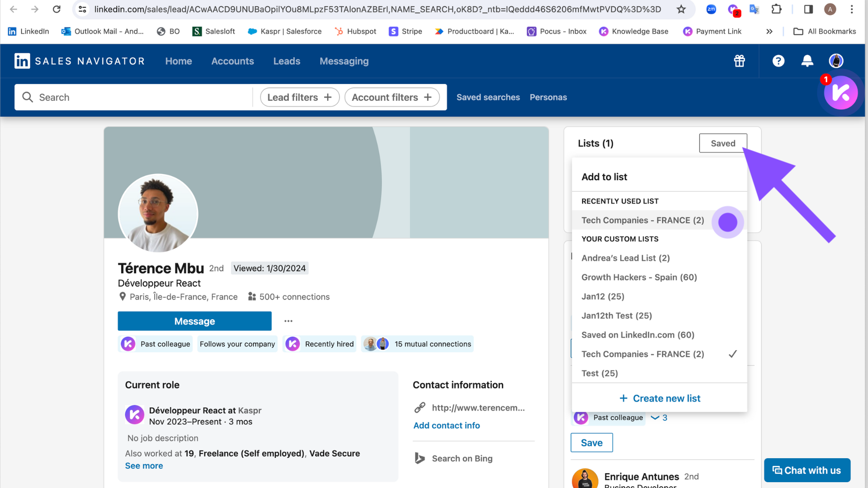Open the Outlook Mail bookmark

click(x=103, y=31)
